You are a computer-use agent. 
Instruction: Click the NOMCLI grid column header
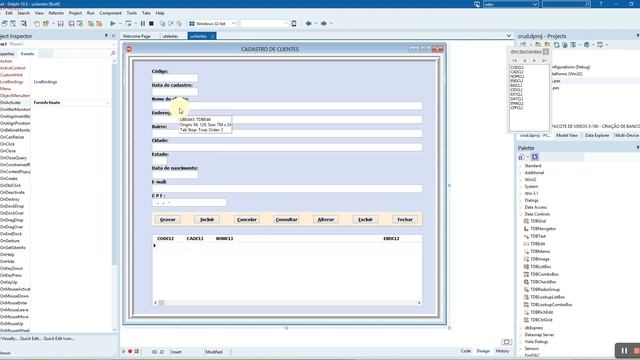point(224,238)
